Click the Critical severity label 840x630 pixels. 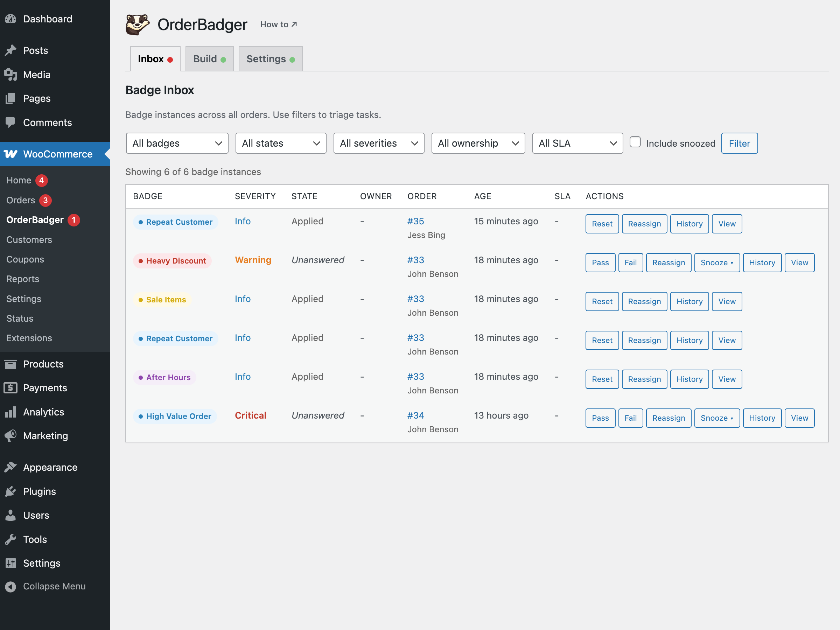pos(251,415)
